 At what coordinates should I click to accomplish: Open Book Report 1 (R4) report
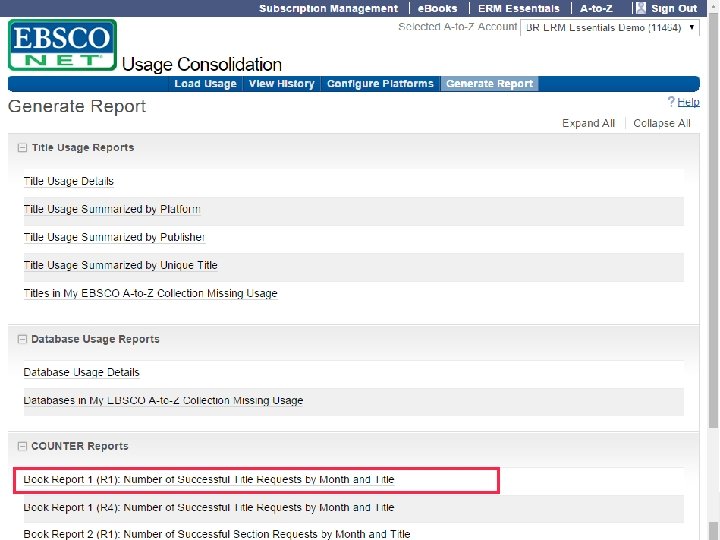click(x=209, y=508)
